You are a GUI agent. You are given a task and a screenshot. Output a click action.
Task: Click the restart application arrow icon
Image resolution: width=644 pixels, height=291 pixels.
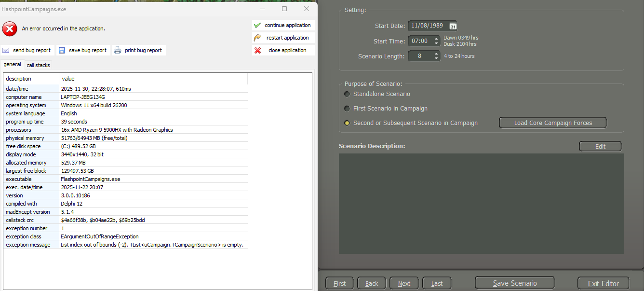pos(257,38)
